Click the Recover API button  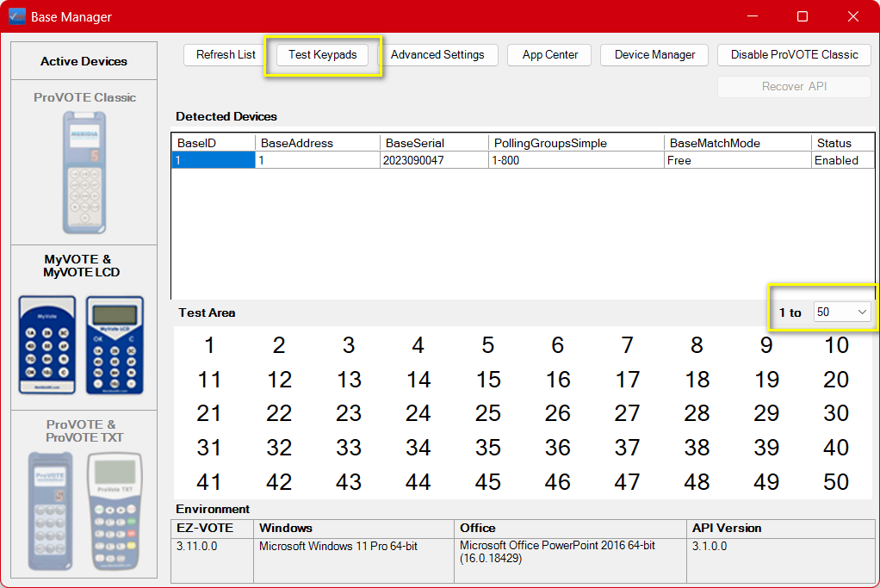click(794, 86)
